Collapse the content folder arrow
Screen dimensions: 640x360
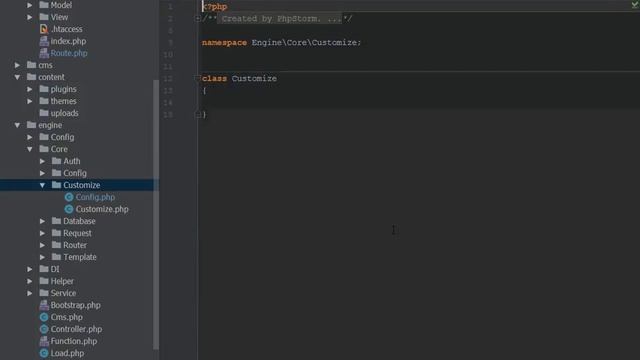17,77
